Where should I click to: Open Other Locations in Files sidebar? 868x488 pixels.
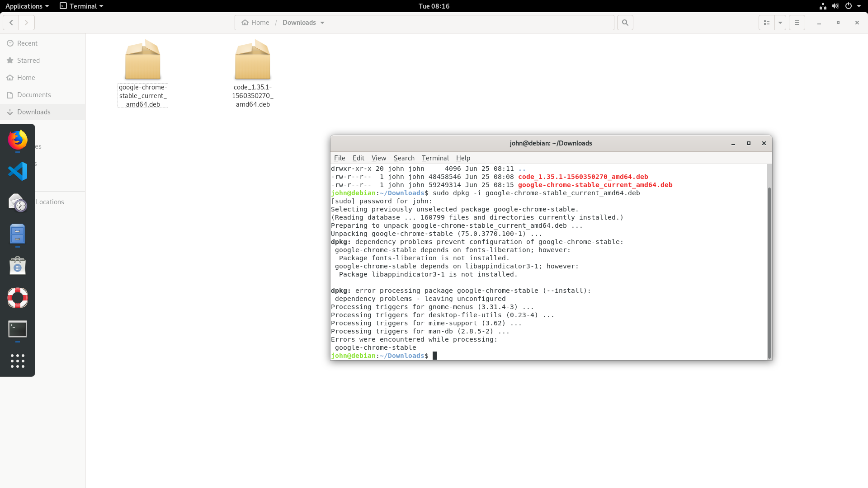tap(50, 202)
